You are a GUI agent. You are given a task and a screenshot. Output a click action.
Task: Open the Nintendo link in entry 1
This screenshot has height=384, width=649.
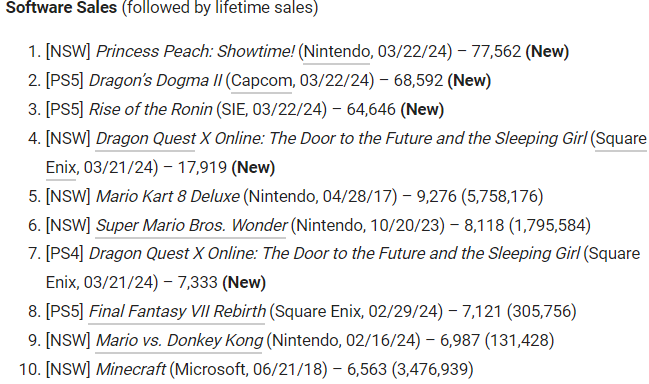[337, 52]
